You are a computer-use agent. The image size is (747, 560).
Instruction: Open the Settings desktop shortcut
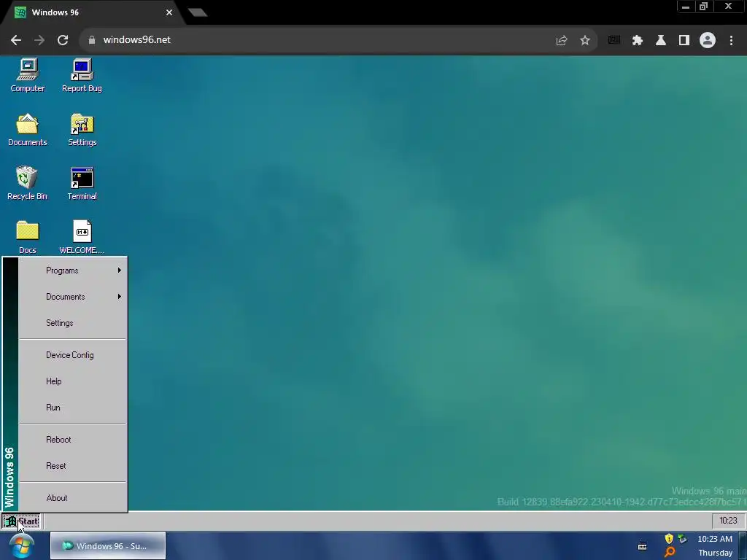[x=82, y=130]
